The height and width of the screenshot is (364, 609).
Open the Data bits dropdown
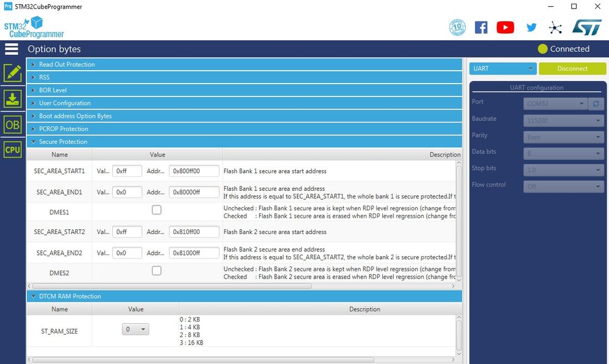pos(563,154)
